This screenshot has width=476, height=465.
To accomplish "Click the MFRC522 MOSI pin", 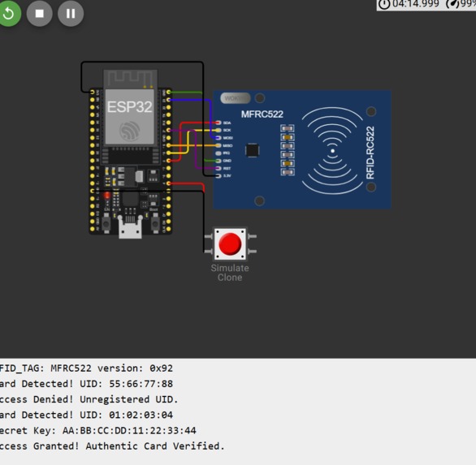I will [x=219, y=138].
